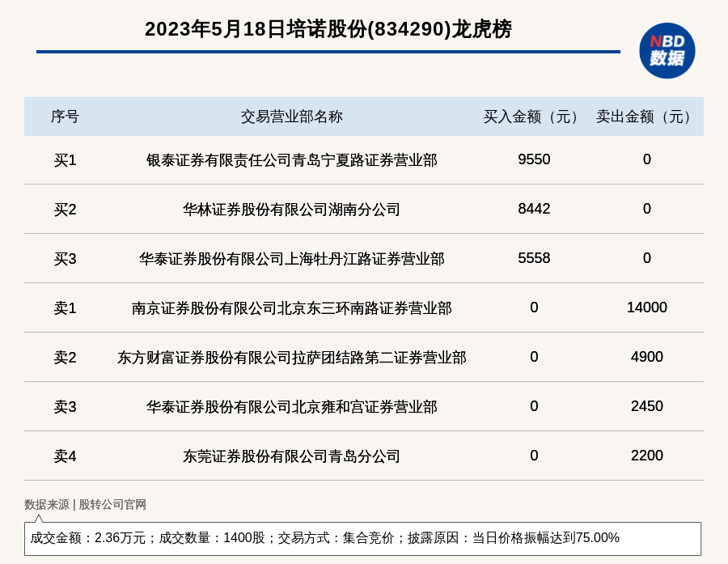728x564 pixels.
Task: Select 华泰证券股份有限公司上海牡丹江路证券营业部
Action: click(x=291, y=259)
